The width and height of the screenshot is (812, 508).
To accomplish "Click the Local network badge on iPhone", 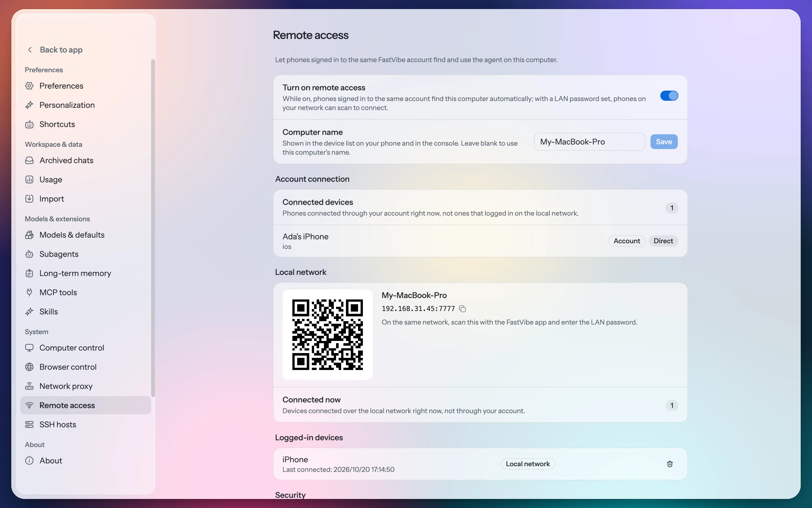I will coord(528,464).
